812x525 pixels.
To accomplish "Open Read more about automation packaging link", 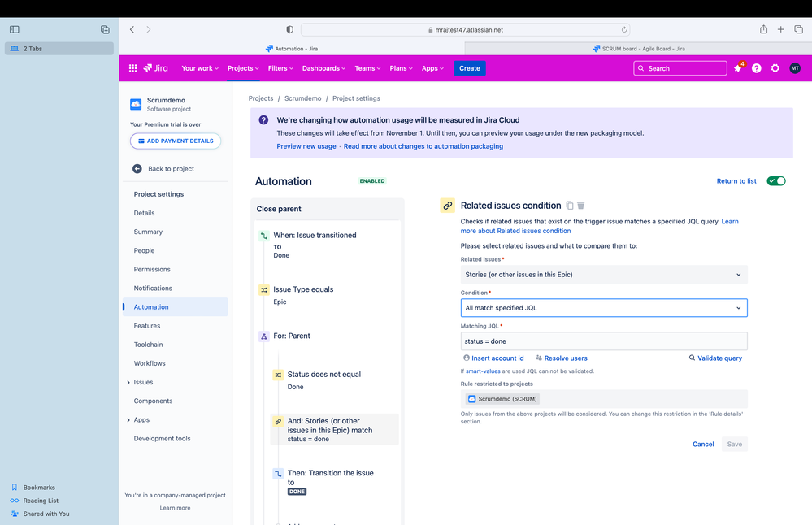I will [423, 146].
